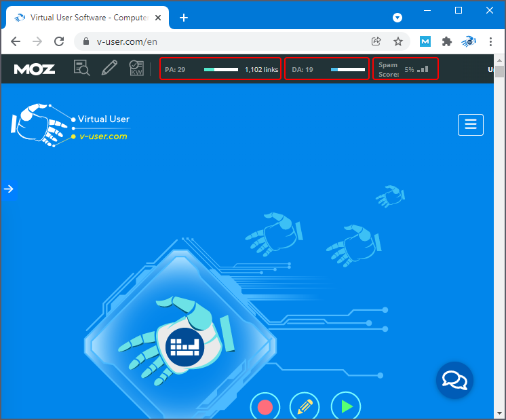Open the Extensions puzzle icon
The width and height of the screenshot is (506, 420).
click(x=446, y=41)
